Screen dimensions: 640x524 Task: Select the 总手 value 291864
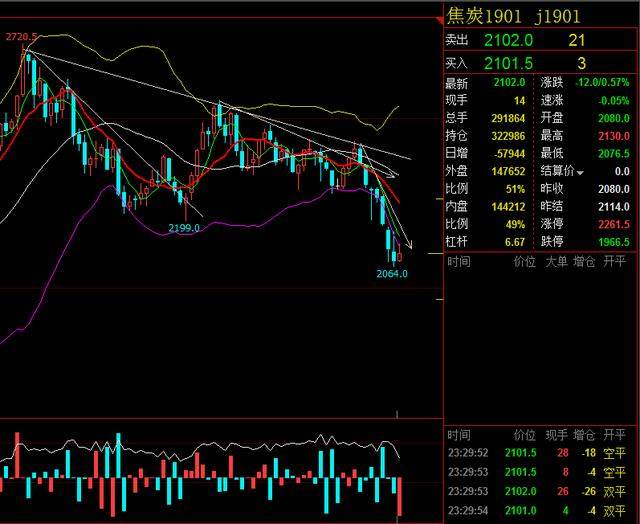coord(508,118)
